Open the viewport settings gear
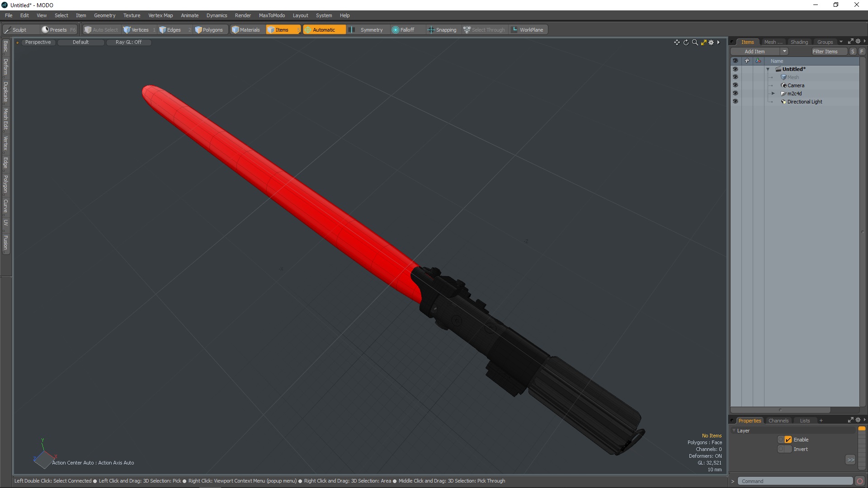This screenshot has height=488, width=868. 711,42
